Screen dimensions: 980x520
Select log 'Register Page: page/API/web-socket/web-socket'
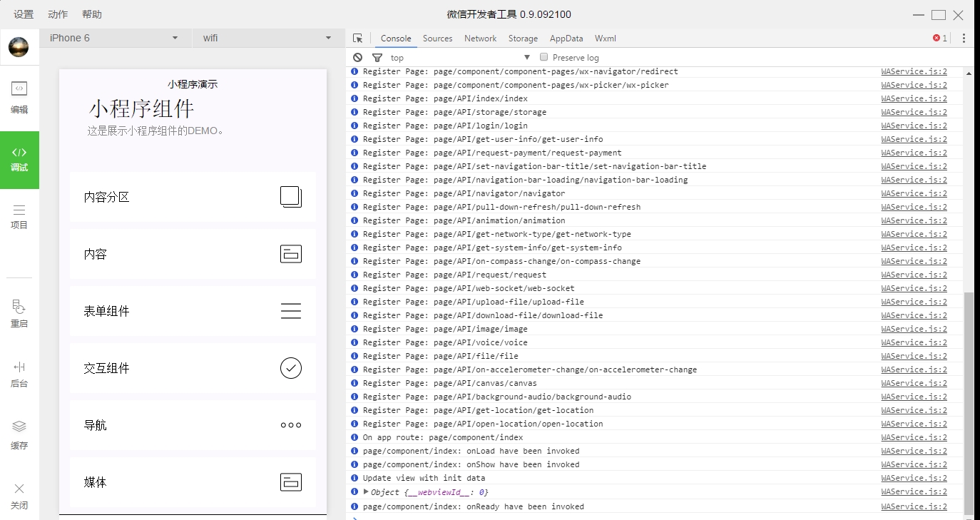point(469,288)
